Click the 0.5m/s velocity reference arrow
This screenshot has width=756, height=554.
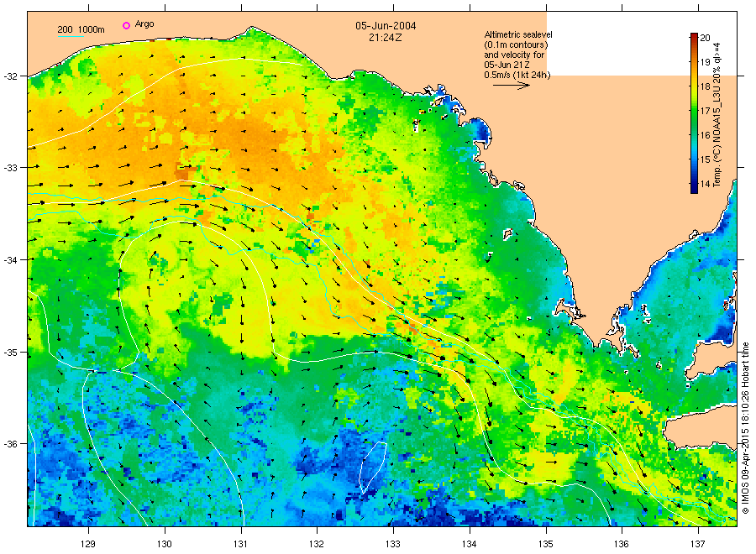pos(512,86)
